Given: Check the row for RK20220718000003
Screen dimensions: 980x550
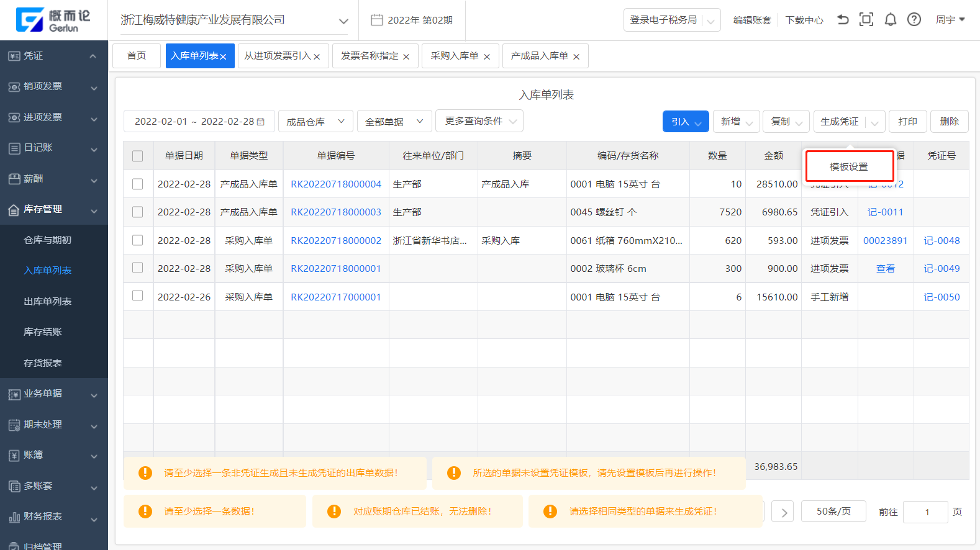Looking at the screenshot, I should pos(138,212).
